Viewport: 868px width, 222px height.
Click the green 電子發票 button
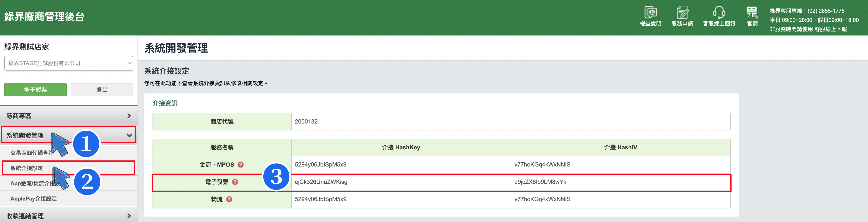tap(35, 90)
